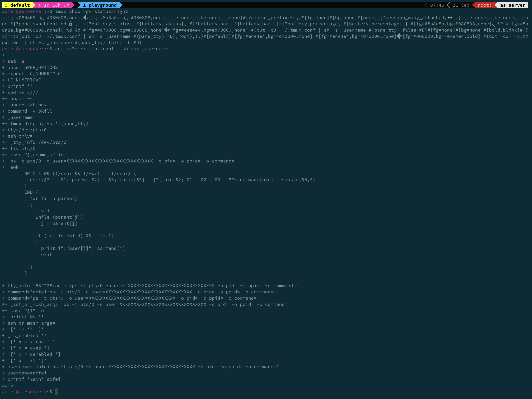The height and width of the screenshot is (399, 532).
Task: Click the '+ set -e' trace line
Action: (x=13, y=61)
